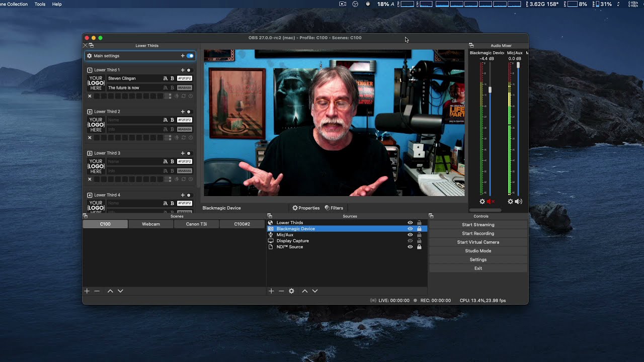Screen dimensions: 644x362
Task: Unlock the Blackmagic Device source
Action: click(x=419, y=229)
